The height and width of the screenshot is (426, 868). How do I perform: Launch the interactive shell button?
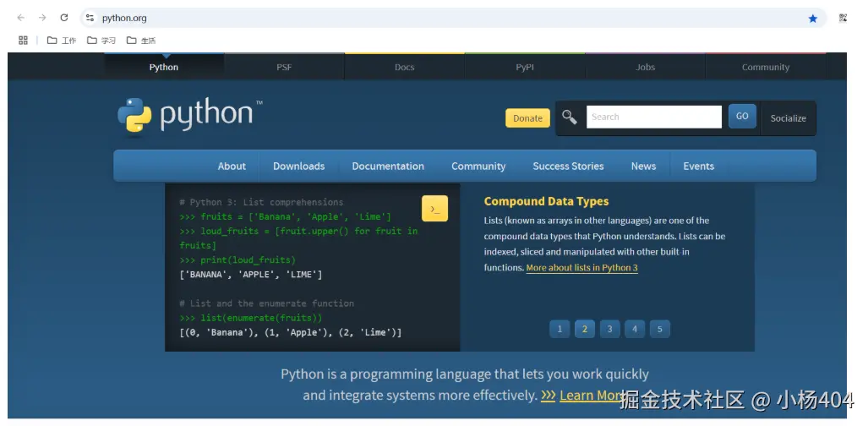tap(434, 208)
